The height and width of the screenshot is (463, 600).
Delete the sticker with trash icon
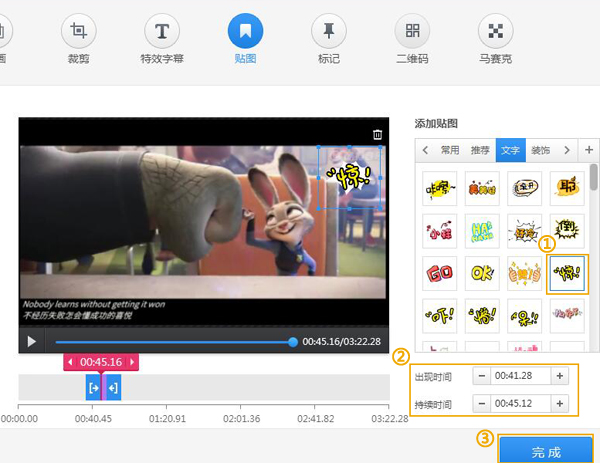[377, 134]
